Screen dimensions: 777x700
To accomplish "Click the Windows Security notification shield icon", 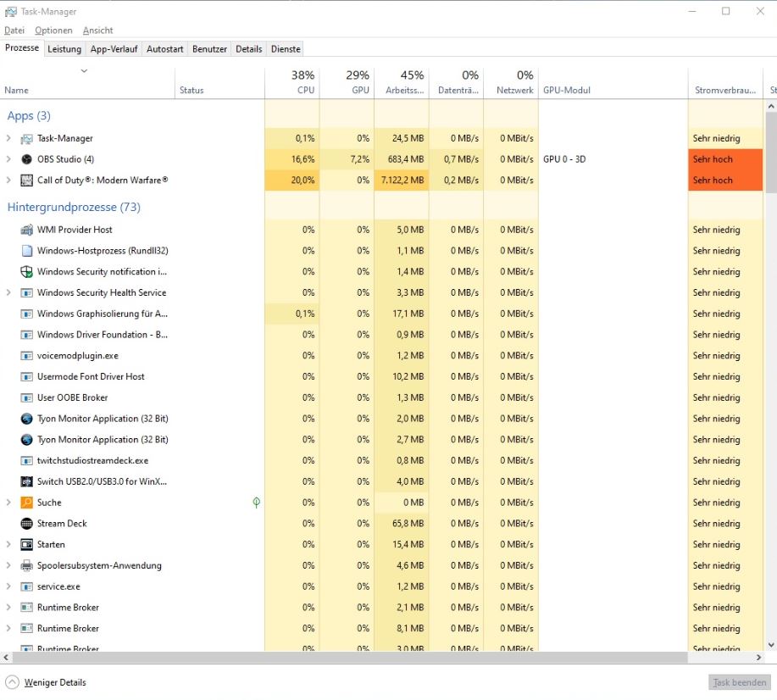I will [26, 272].
